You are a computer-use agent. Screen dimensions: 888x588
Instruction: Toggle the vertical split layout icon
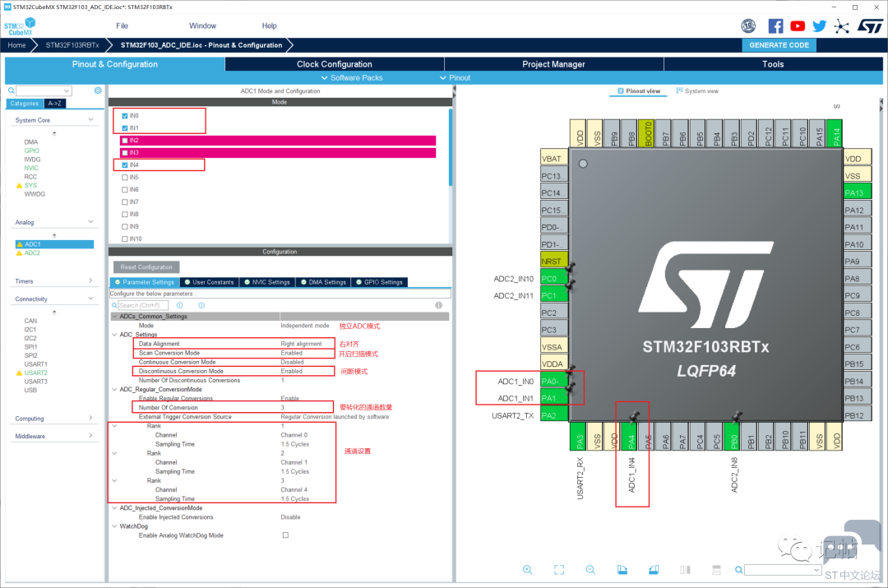click(716, 570)
